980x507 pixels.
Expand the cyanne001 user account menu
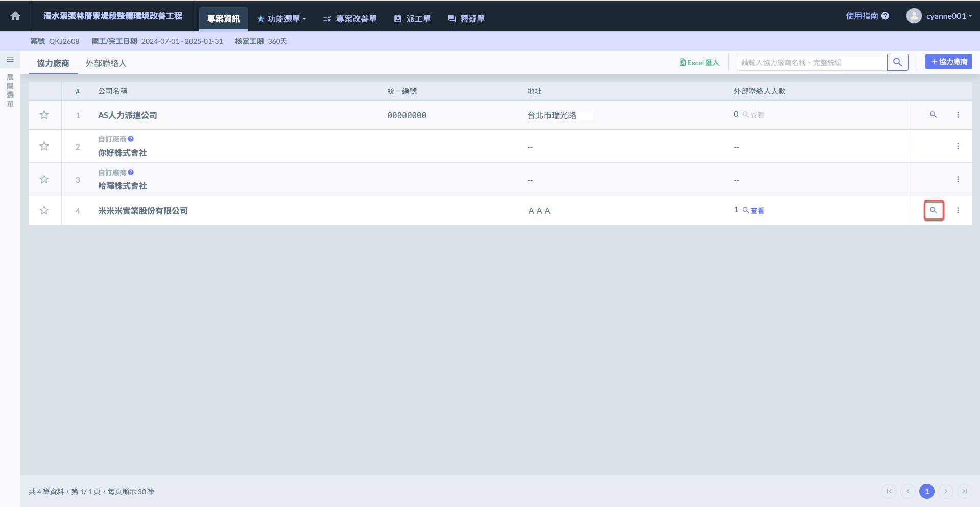(939, 16)
